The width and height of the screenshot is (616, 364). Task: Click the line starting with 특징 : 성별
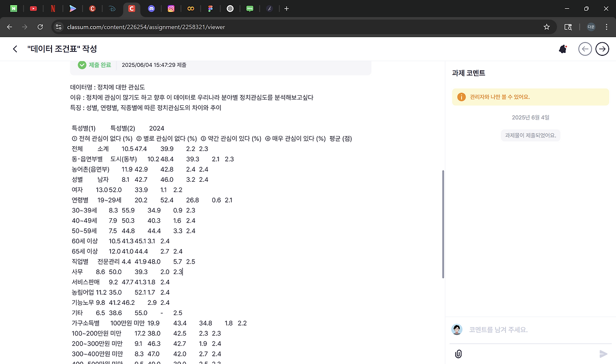[x=146, y=108]
